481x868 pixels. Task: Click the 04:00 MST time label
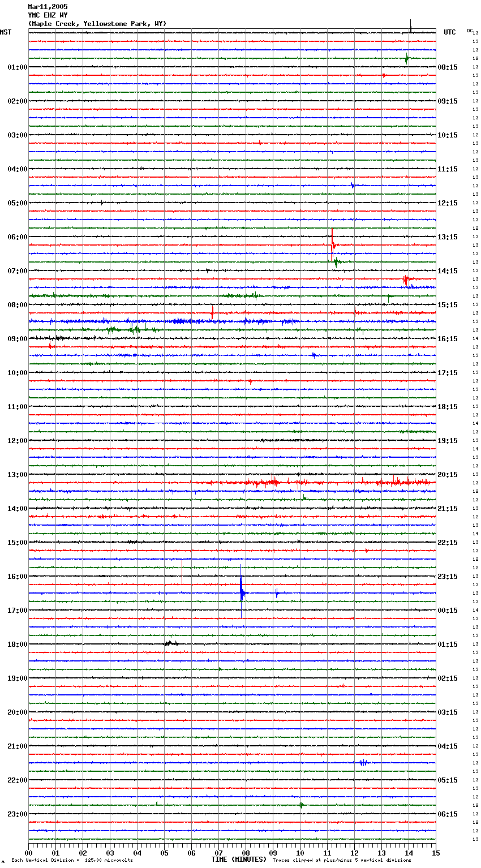(x=18, y=169)
